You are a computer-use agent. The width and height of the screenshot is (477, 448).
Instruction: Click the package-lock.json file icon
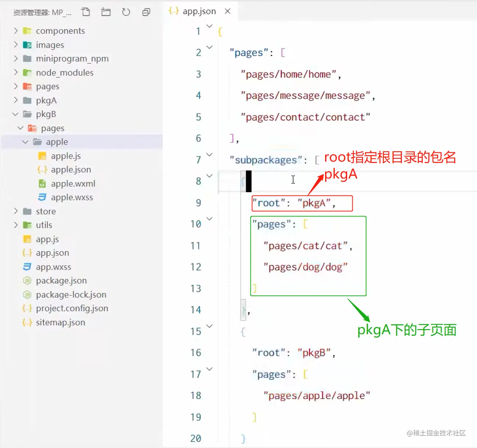[x=27, y=294]
